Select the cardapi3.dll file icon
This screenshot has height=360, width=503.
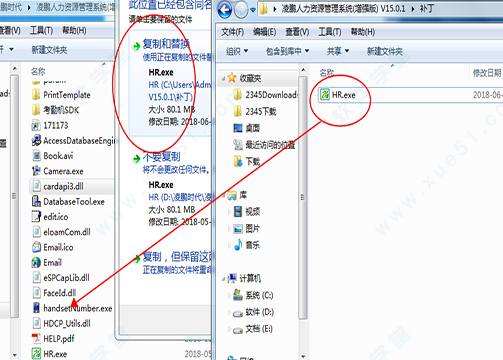36,186
